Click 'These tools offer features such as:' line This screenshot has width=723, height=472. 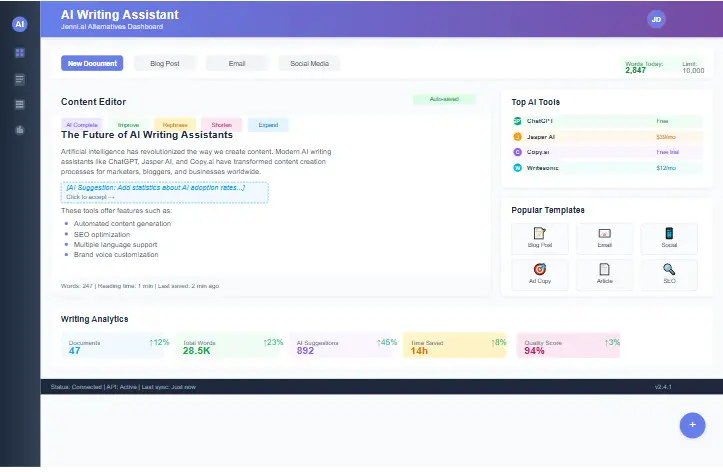116,211
